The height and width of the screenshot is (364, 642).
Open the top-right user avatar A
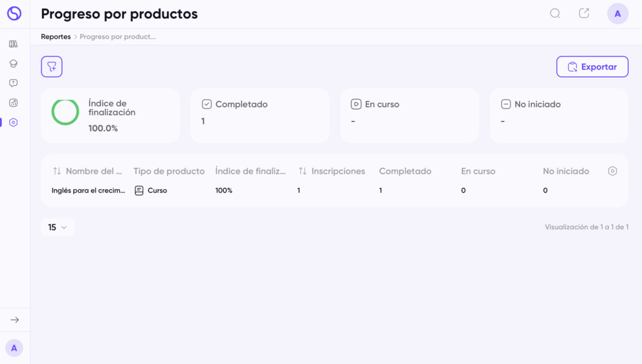(x=618, y=14)
